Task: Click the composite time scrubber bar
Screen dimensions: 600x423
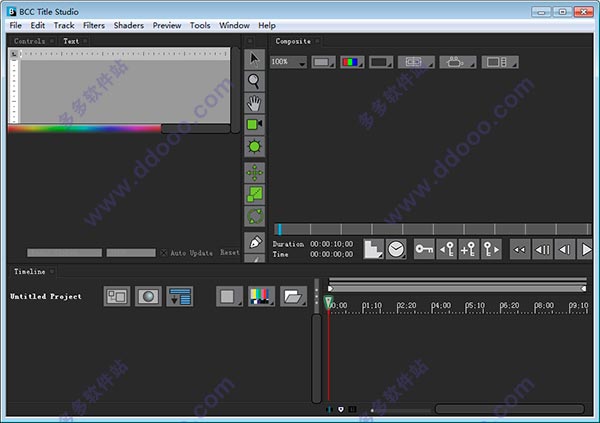Action: coord(433,229)
